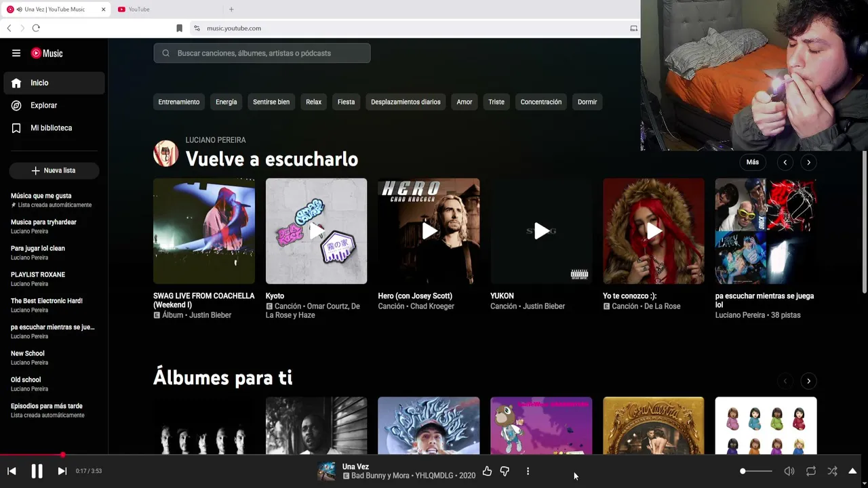Open a new browser tab
868x488 pixels.
231,9
